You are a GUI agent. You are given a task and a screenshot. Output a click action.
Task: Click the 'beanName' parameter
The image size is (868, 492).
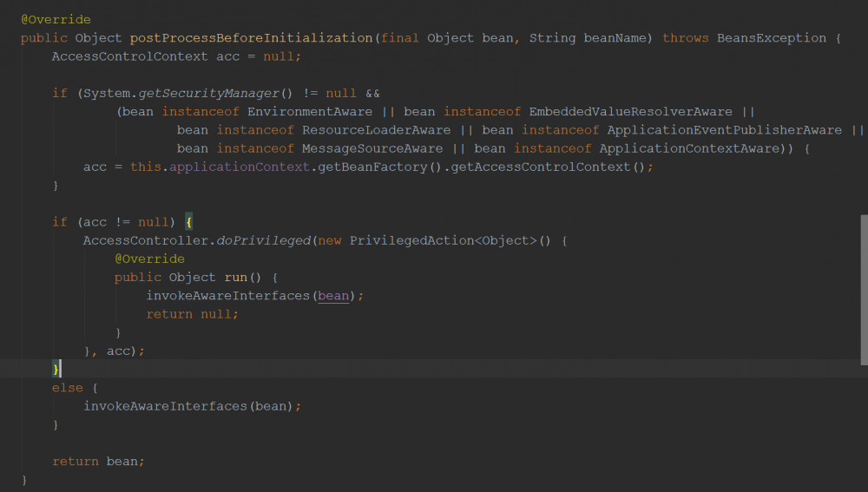click(x=615, y=38)
